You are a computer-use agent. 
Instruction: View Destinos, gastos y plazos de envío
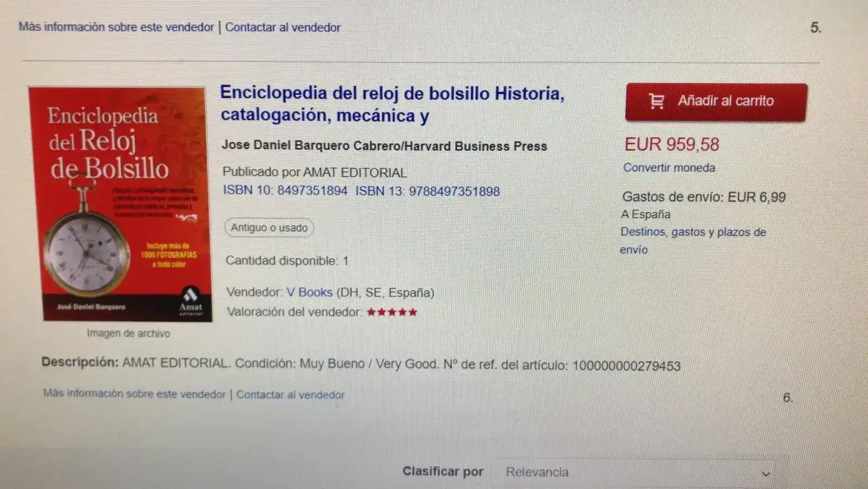coord(693,240)
